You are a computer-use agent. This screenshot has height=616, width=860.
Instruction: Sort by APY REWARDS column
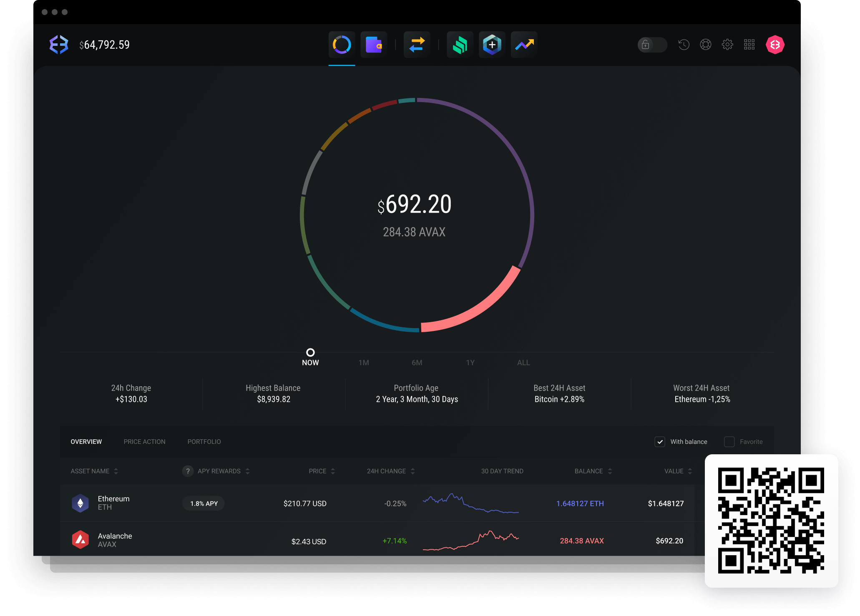point(224,471)
